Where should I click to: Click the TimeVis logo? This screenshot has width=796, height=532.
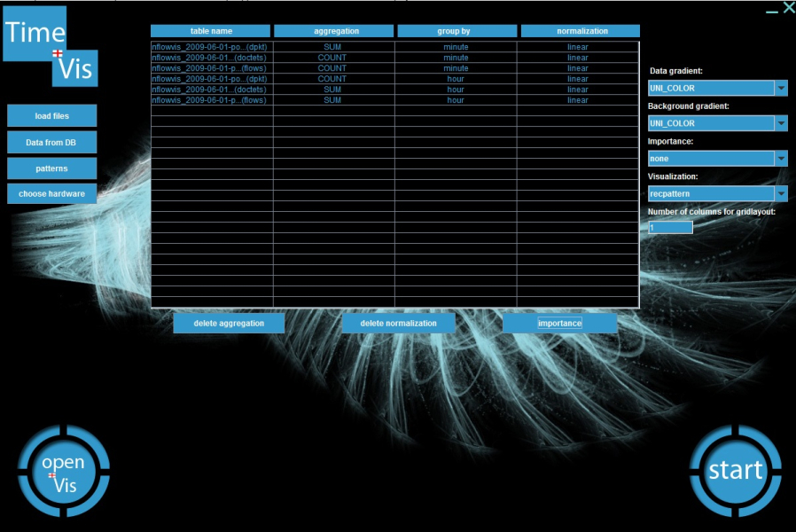point(51,46)
